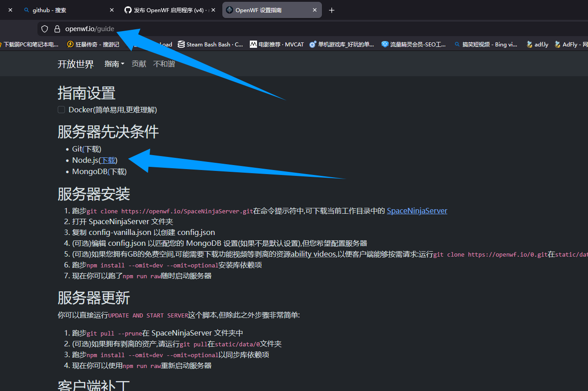
Task: Close the OpenWF 设置指南 tab
Action: tap(315, 10)
